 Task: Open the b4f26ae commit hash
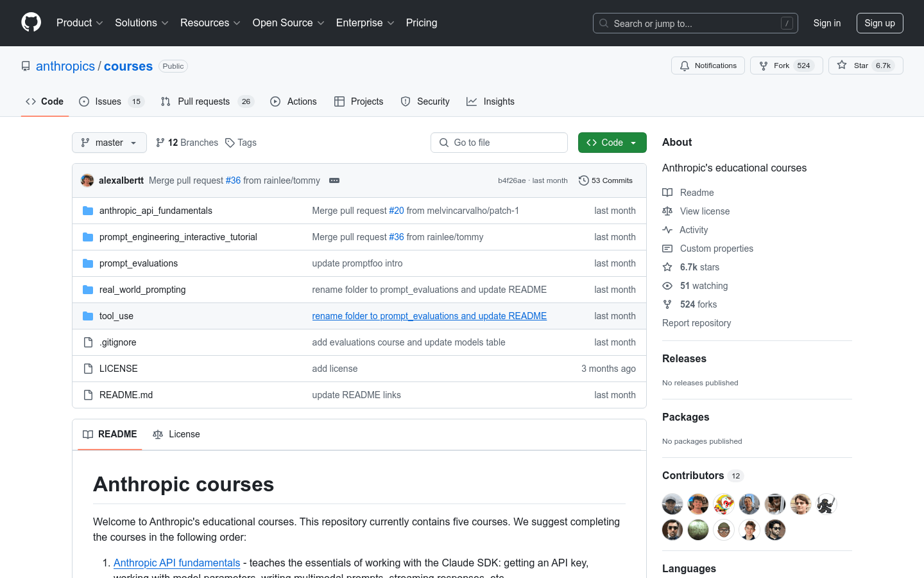click(x=511, y=180)
